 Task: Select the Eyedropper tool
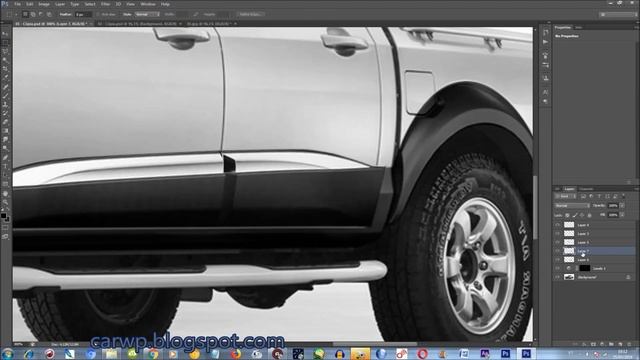pyautogui.click(x=5, y=78)
